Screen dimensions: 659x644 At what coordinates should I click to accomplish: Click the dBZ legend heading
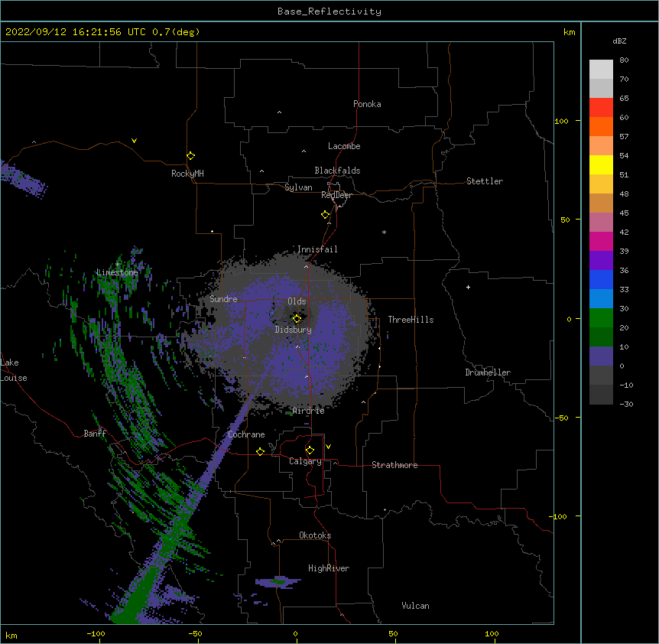pyautogui.click(x=619, y=41)
